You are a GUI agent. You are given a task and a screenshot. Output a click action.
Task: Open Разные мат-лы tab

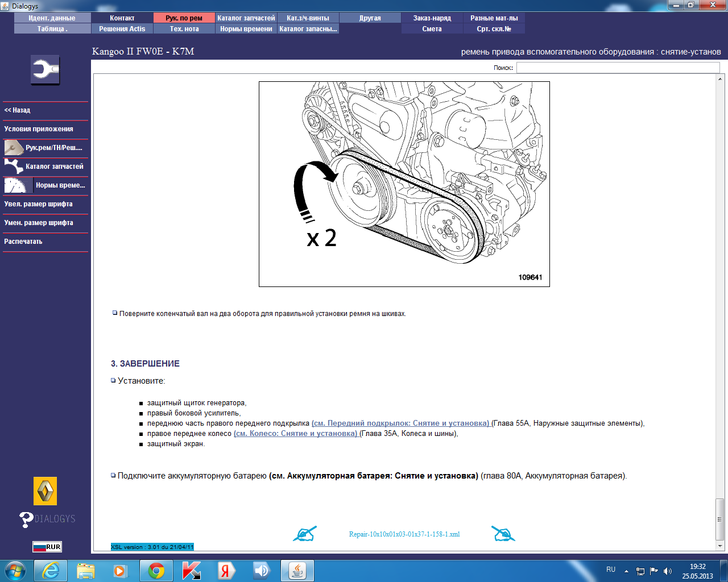[494, 18]
